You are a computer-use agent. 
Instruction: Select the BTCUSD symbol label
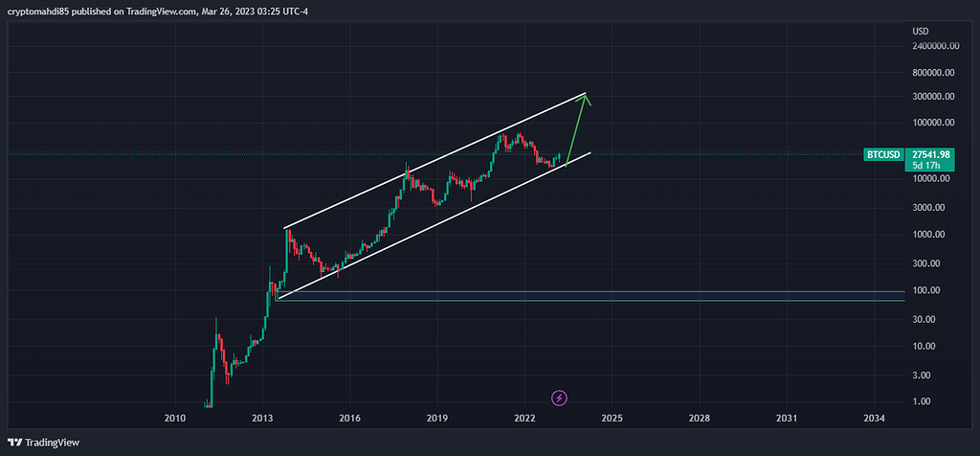pos(883,154)
